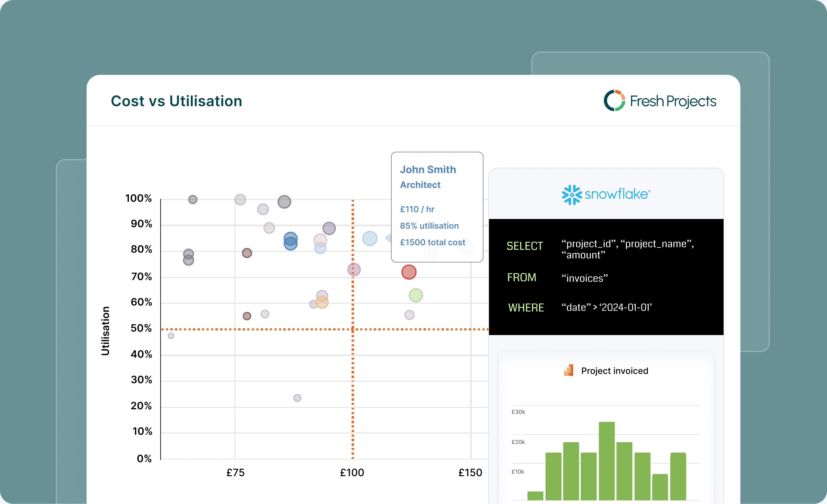Click the 50% utilisation axis label
This screenshot has width=827, height=504.
(141, 328)
